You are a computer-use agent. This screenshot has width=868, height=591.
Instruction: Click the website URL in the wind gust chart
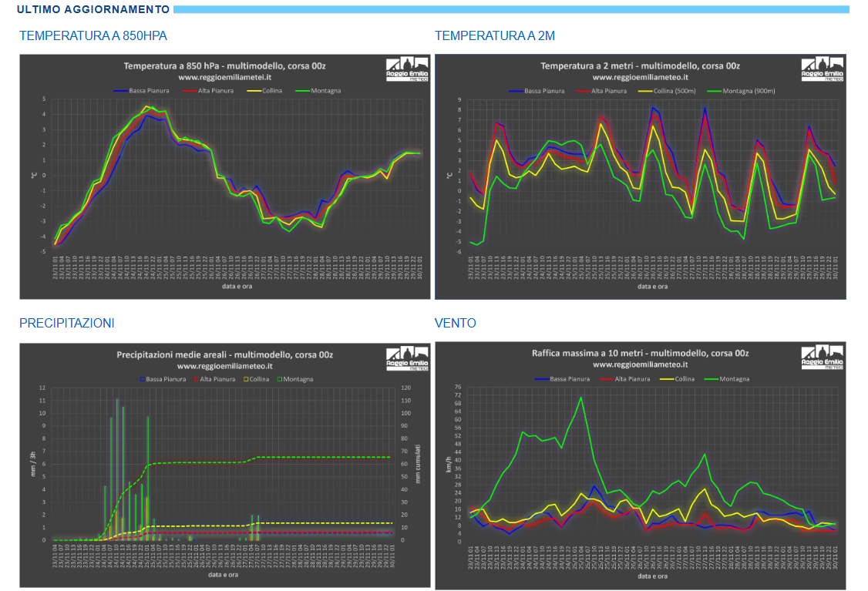640,364
